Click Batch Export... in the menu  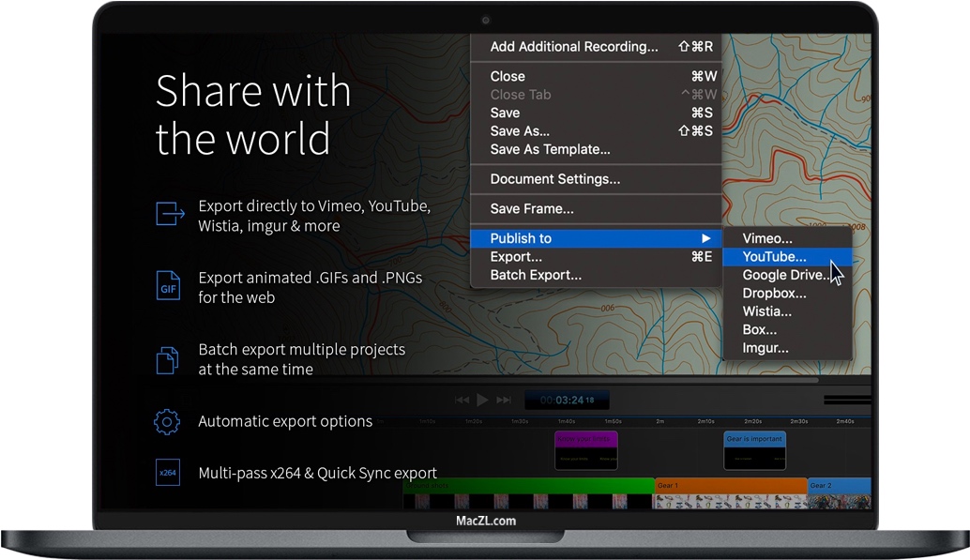pyautogui.click(x=536, y=275)
